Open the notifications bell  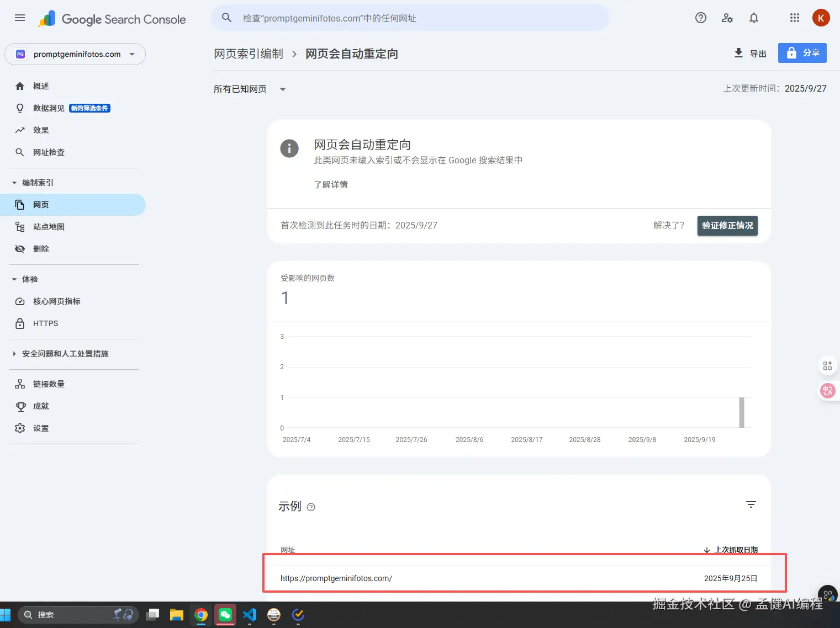click(x=754, y=18)
